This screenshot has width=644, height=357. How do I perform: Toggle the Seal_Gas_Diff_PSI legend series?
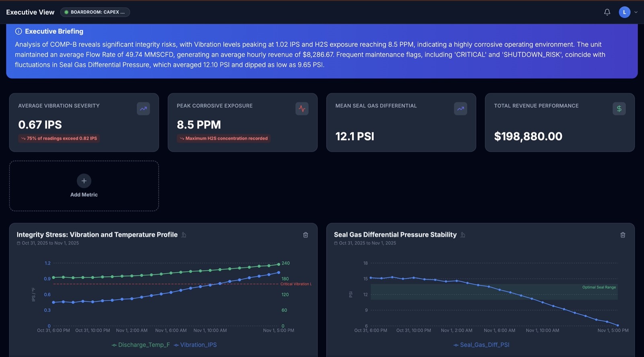point(481,345)
